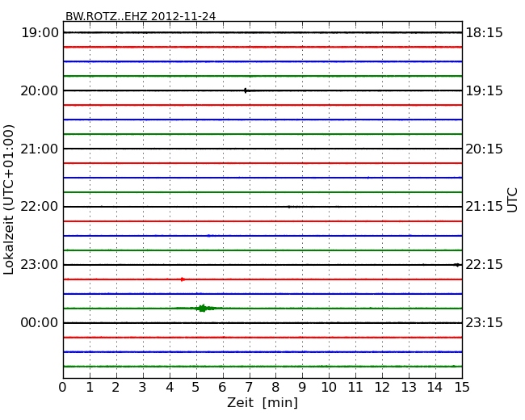525x420 pixels.
Task: Click the x-axis tick label 7
Action: click(x=249, y=387)
